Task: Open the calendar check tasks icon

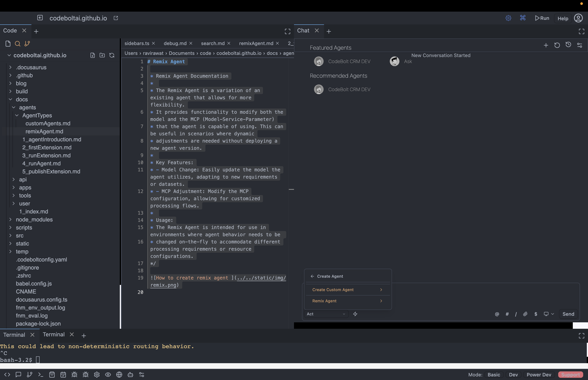Action: point(63,375)
